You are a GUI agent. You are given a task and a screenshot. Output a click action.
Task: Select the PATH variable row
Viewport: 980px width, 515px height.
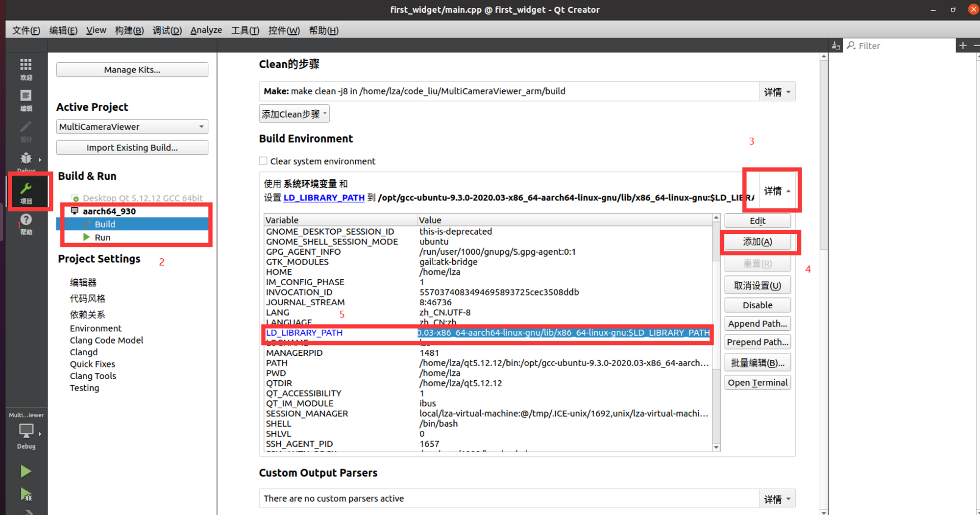488,363
